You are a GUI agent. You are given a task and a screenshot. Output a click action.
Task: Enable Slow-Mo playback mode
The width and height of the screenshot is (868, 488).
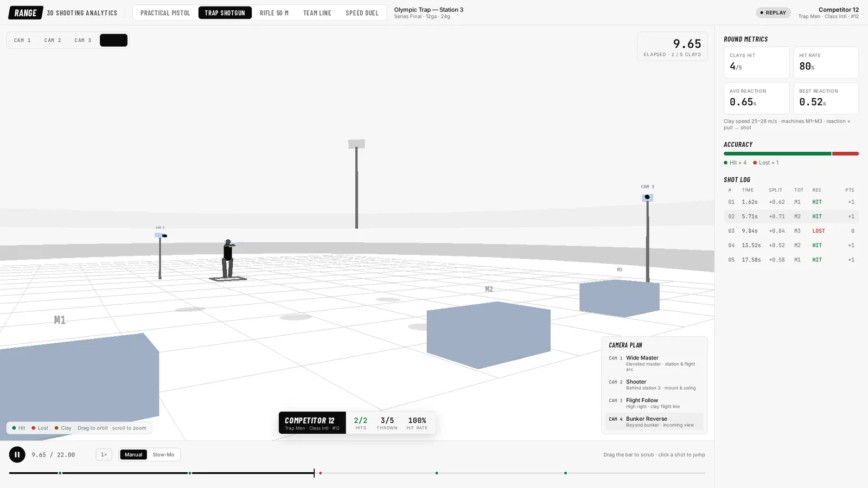(x=163, y=454)
